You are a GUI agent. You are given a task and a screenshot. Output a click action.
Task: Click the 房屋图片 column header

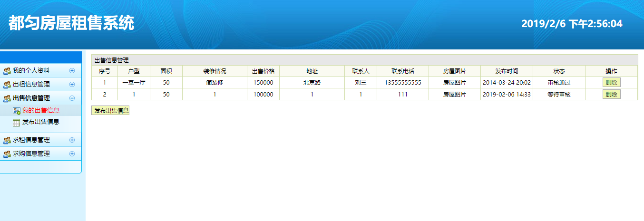tap(454, 71)
